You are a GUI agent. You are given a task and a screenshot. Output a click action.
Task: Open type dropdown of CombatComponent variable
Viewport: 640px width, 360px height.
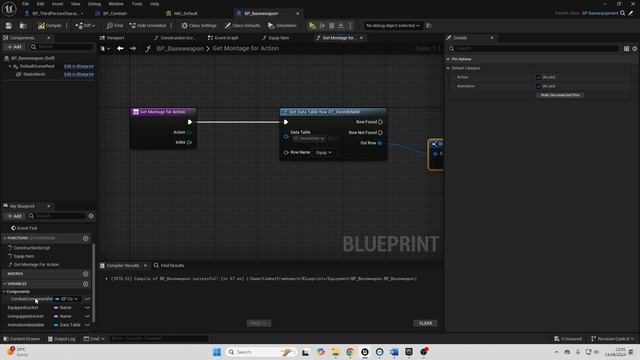coord(67,299)
